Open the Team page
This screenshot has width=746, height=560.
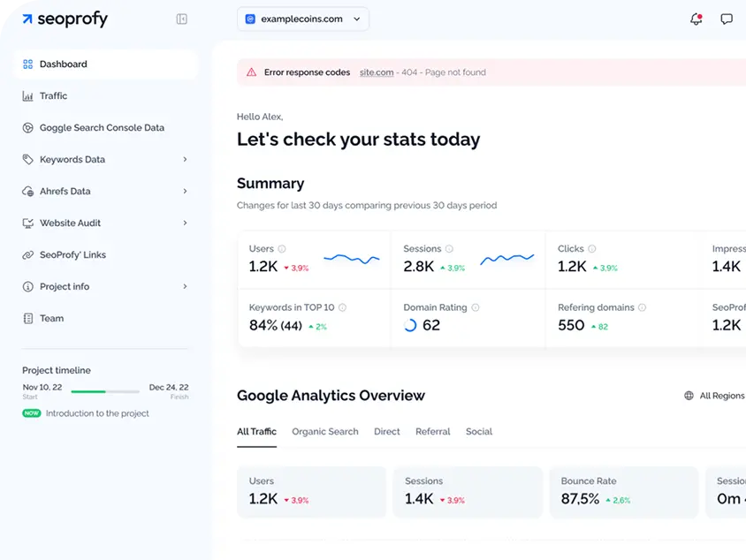[105, 319]
